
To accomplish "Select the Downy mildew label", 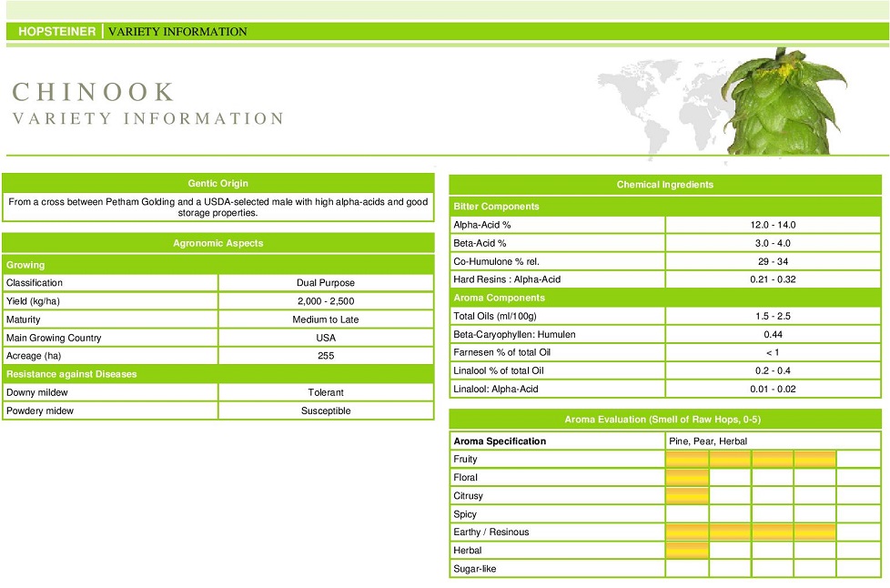I will click(x=37, y=392).
